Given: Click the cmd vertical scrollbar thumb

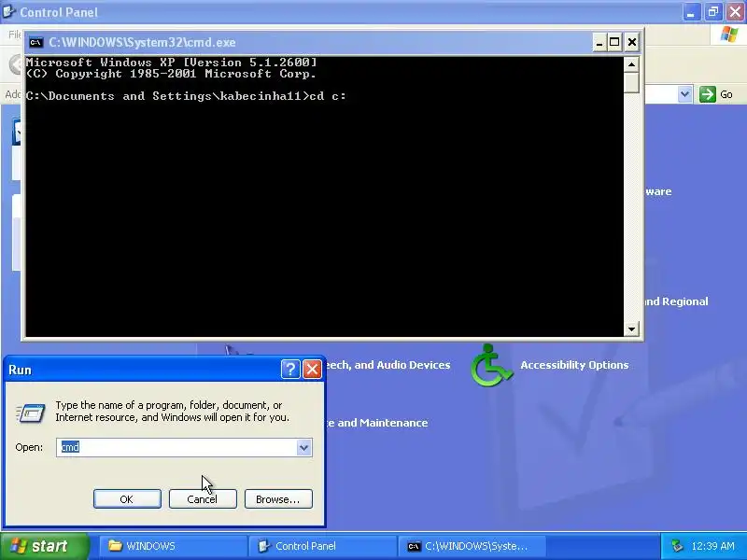Looking at the screenshot, I should click(x=632, y=82).
